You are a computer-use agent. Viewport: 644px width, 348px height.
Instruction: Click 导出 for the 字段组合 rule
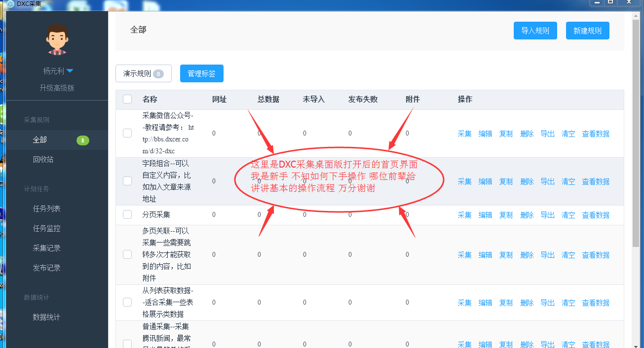click(x=548, y=181)
